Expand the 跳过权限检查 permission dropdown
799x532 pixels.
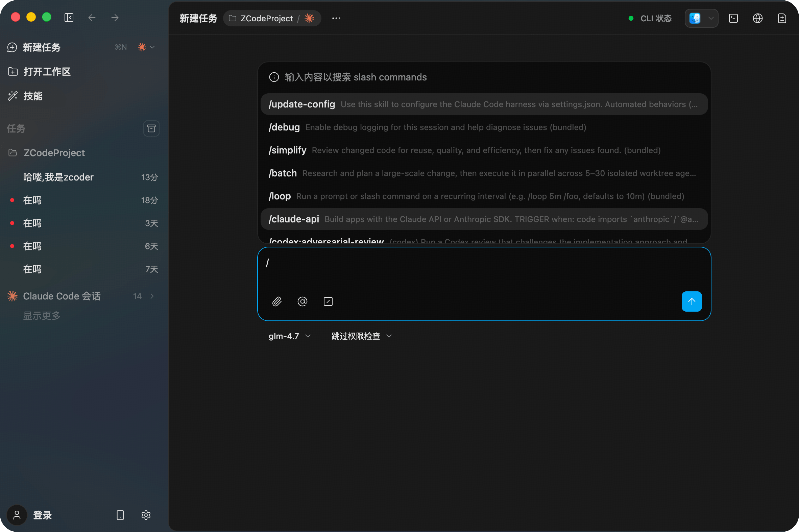(361, 336)
